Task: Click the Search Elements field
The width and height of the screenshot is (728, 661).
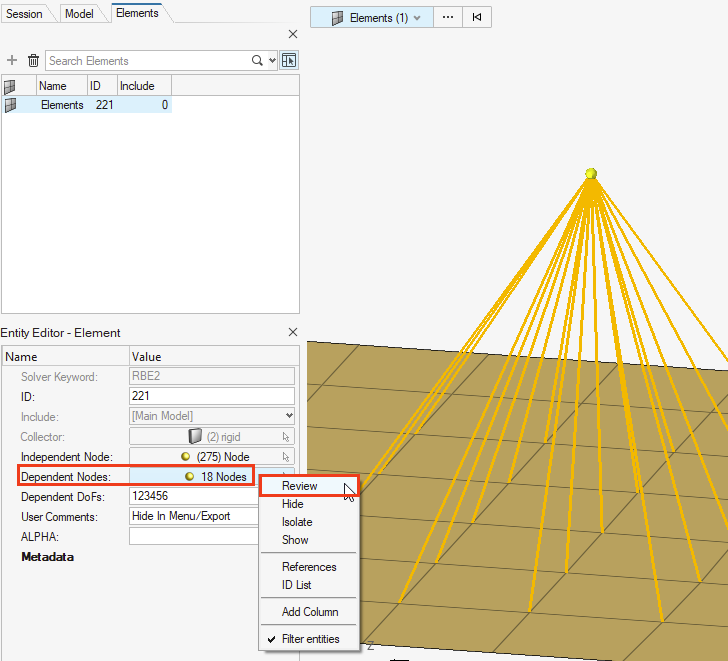Action: 149,61
